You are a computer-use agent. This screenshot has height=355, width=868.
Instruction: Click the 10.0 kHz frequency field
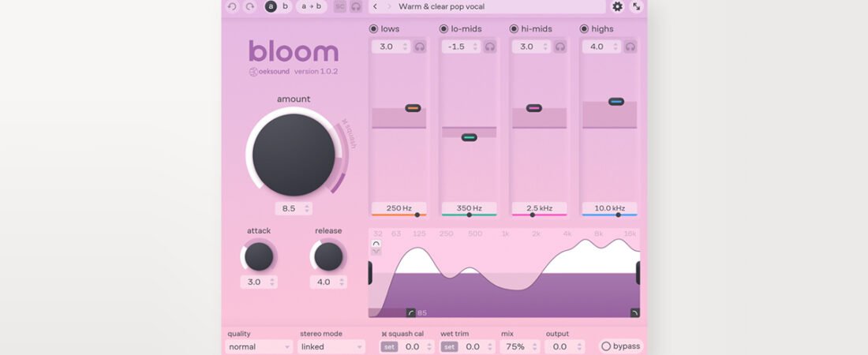(610, 208)
